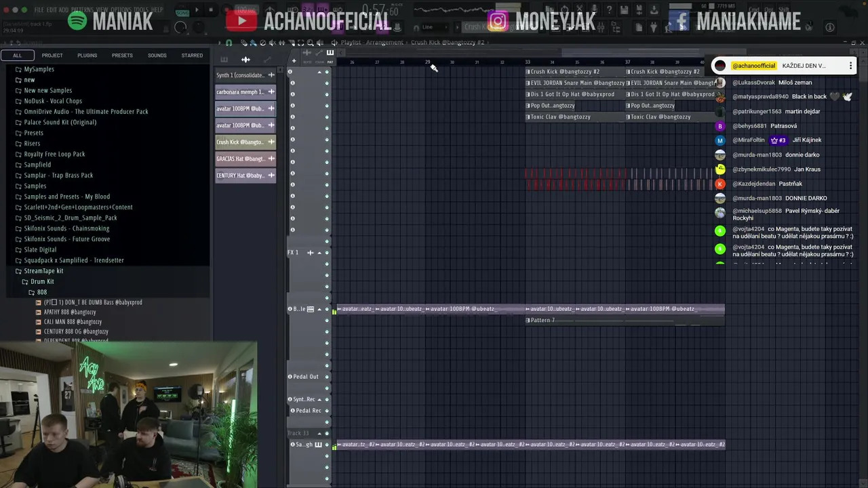This screenshot has height=488, width=868.
Task: Mute Track 33
Action: tap(327, 433)
